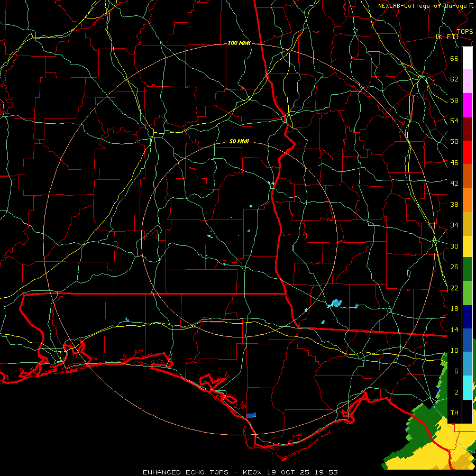476x476 pixels.
Task: Click the legend value 34
Action: (x=454, y=225)
